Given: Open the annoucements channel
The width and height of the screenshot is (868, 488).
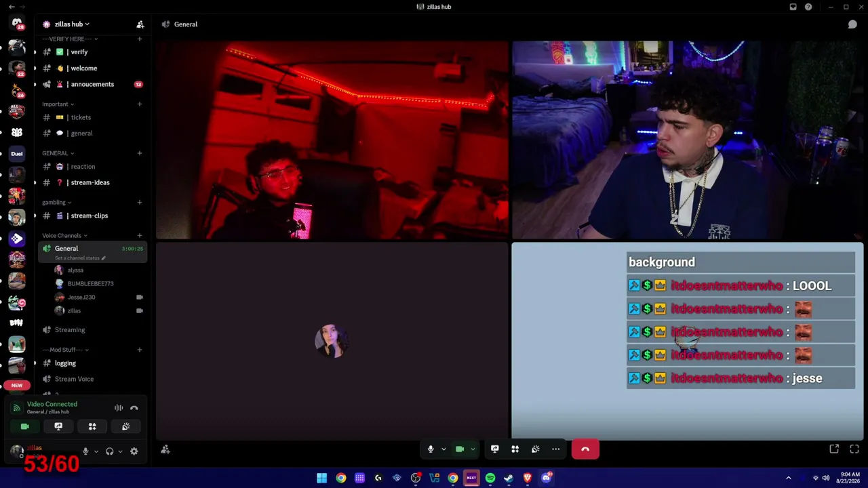Looking at the screenshot, I should [92, 84].
